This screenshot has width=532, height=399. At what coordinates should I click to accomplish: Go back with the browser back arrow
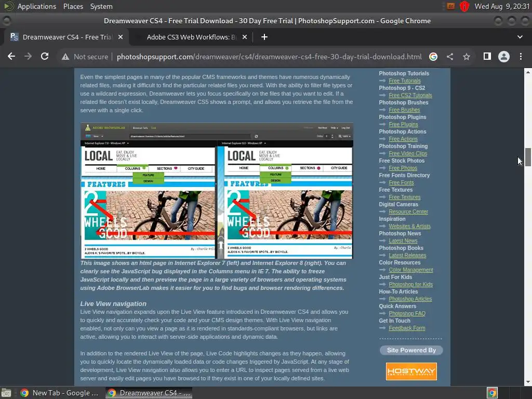(x=11, y=56)
